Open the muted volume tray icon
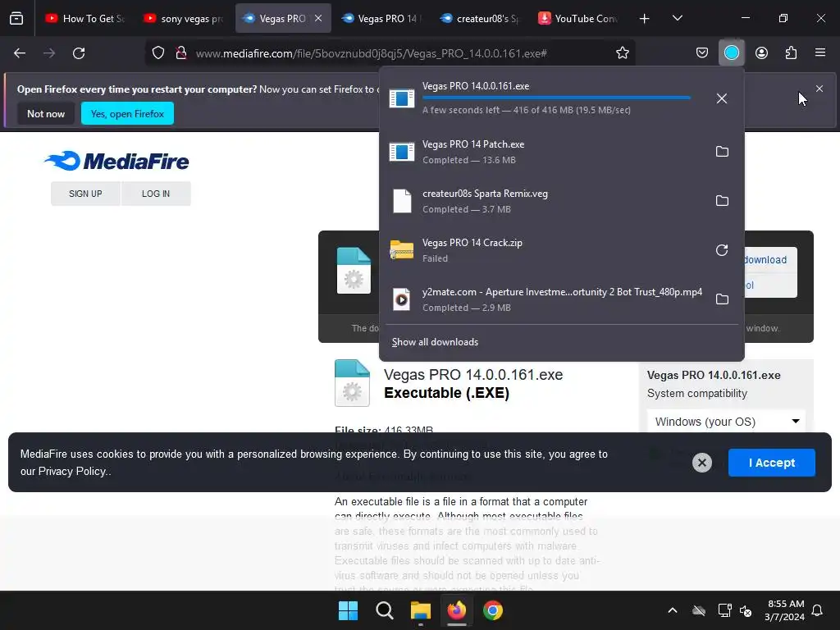Viewport: 840px width, 630px height. click(745, 610)
